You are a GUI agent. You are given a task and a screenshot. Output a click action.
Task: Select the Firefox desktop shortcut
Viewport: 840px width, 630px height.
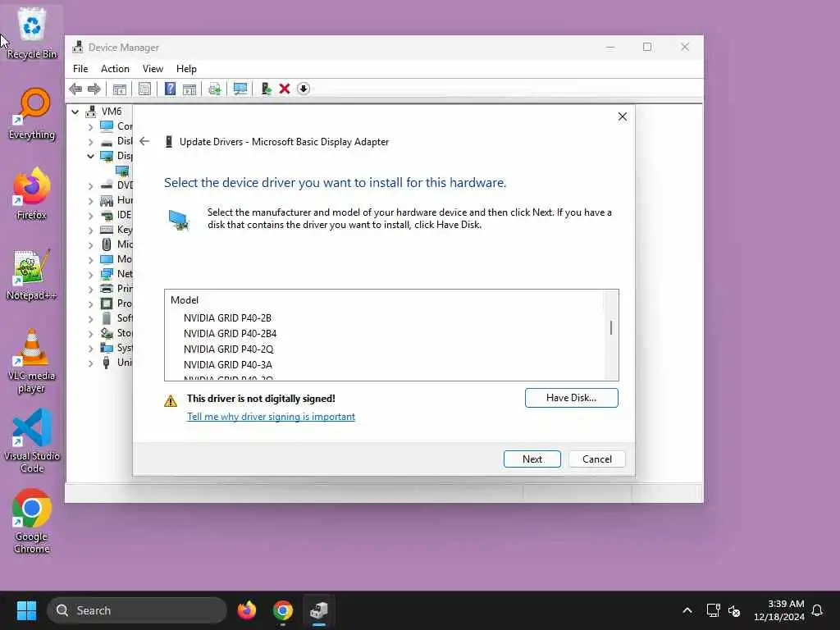pyautogui.click(x=32, y=194)
